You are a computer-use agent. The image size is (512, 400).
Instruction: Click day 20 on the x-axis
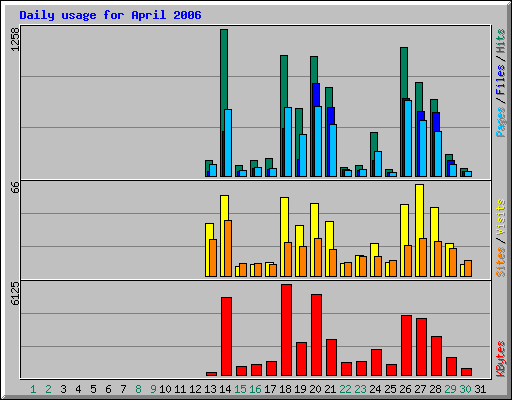315,389
